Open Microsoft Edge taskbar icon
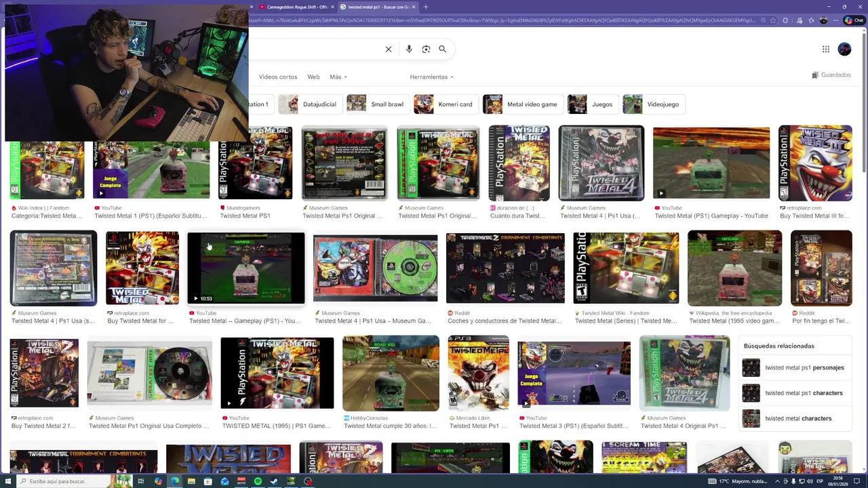The image size is (868, 488). coord(175,481)
